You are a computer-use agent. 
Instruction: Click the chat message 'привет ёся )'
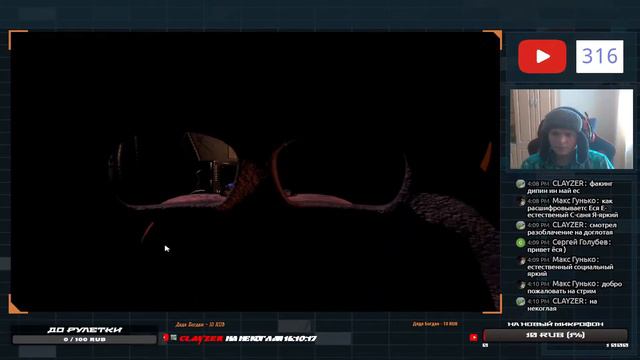[547, 249]
